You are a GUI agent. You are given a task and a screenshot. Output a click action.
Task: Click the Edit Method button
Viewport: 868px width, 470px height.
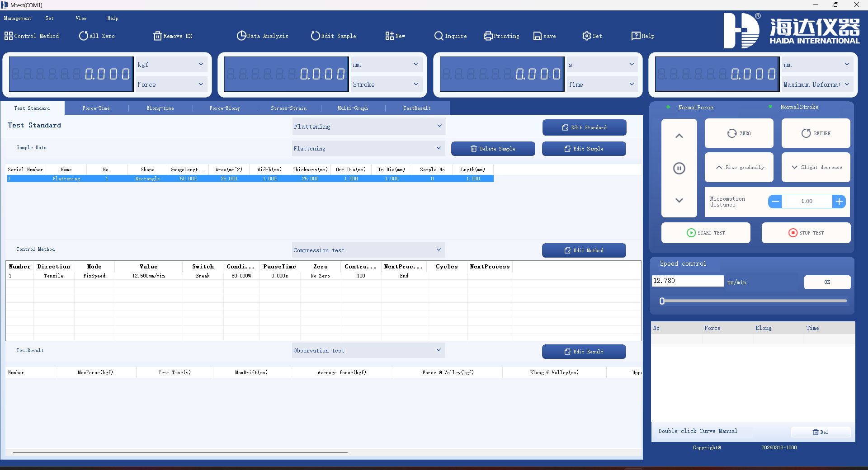click(x=584, y=250)
